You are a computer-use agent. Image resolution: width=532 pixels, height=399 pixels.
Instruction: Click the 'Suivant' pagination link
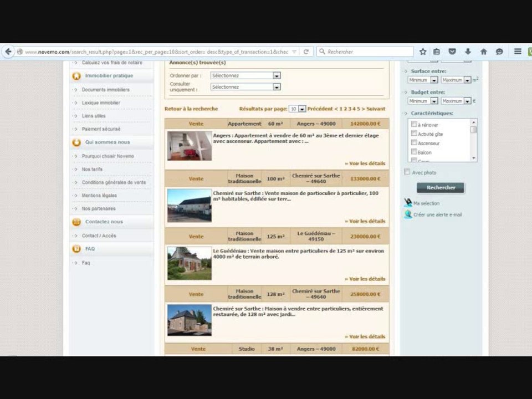click(x=376, y=109)
